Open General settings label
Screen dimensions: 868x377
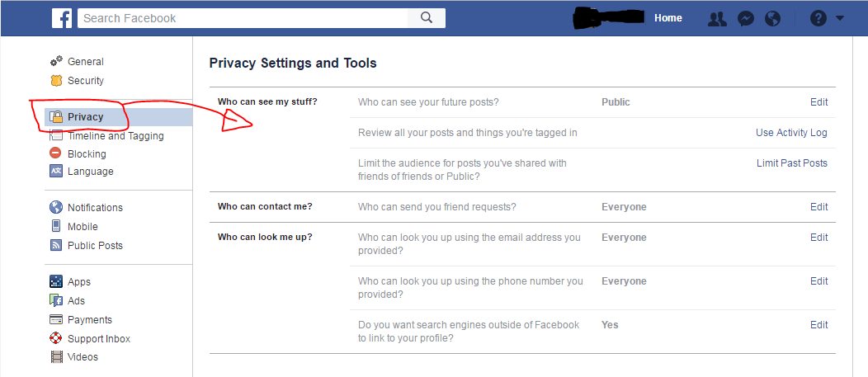click(86, 61)
